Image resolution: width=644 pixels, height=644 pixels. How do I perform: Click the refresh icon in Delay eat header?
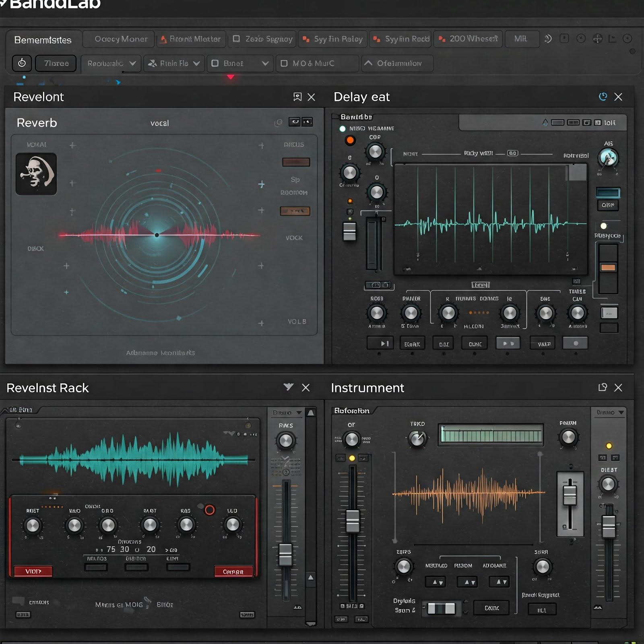pyautogui.click(x=603, y=97)
